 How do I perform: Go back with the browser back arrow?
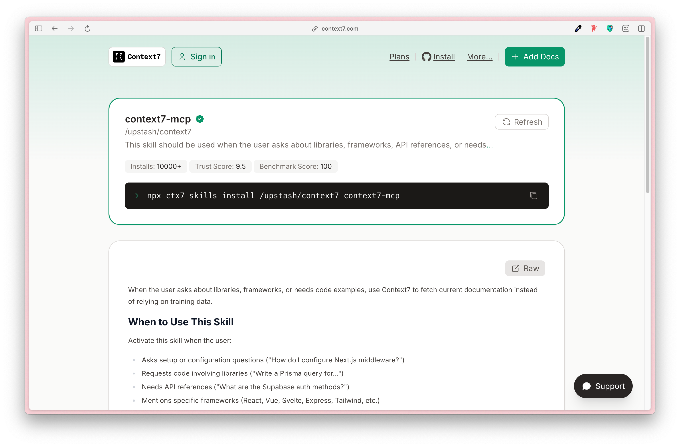click(x=55, y=29)
